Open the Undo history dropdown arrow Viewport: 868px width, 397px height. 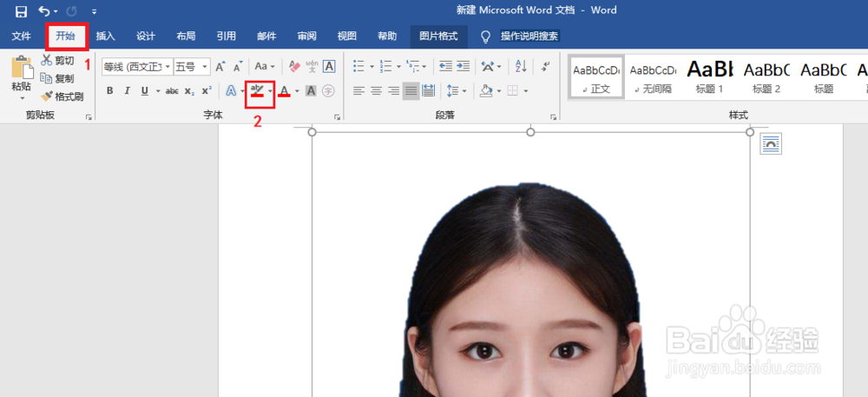click(x=56, y=11)
